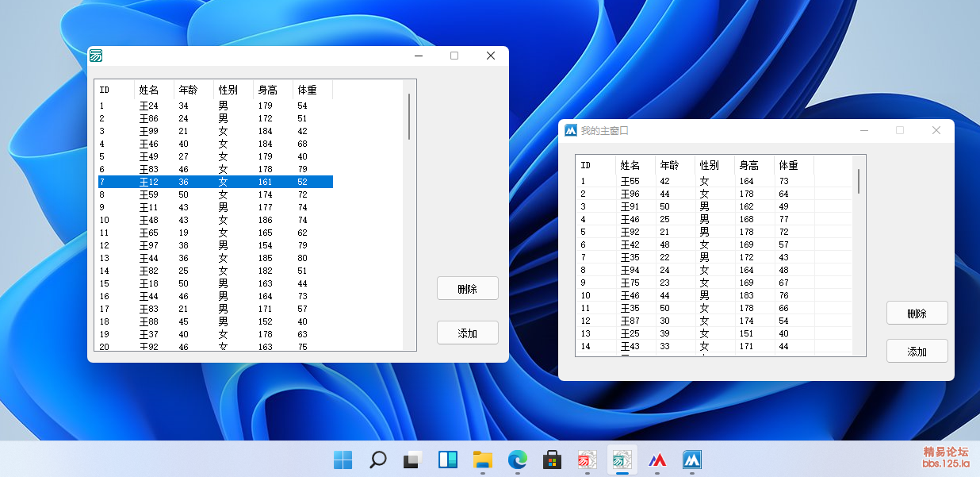Select row 王43 in 我的主窗口

[695, 346]
